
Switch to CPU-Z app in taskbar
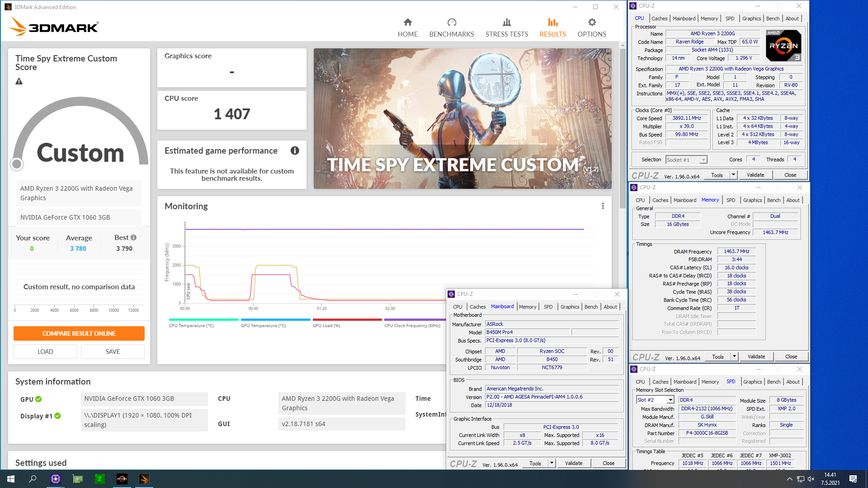tap(56, 479)
